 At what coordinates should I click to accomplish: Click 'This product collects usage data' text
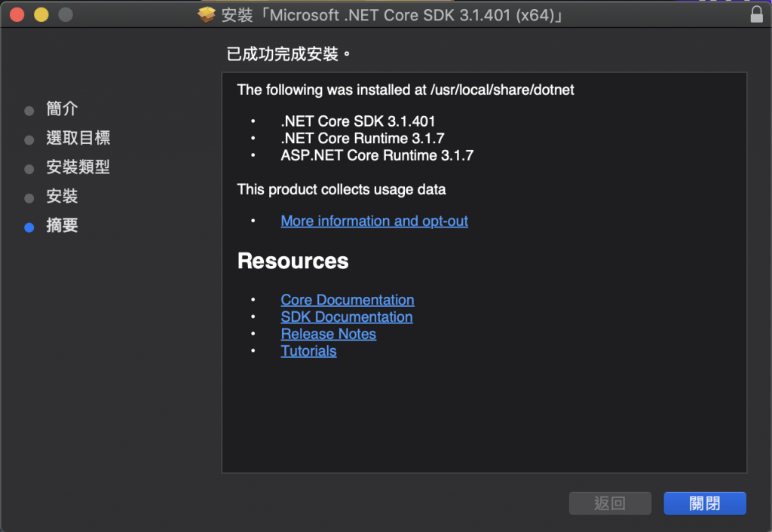pos(342,189)
